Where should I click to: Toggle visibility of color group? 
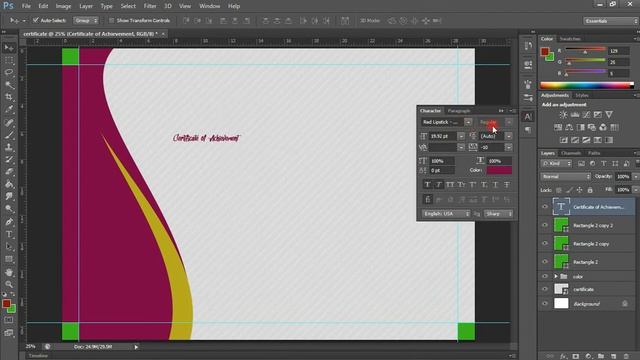pos(544,276)
